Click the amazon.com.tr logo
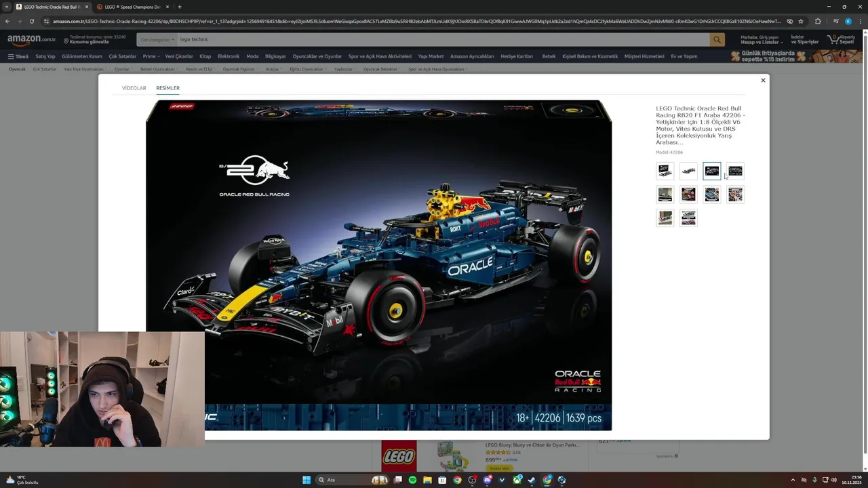The image size is (868, 488). [x=31, y=39]
